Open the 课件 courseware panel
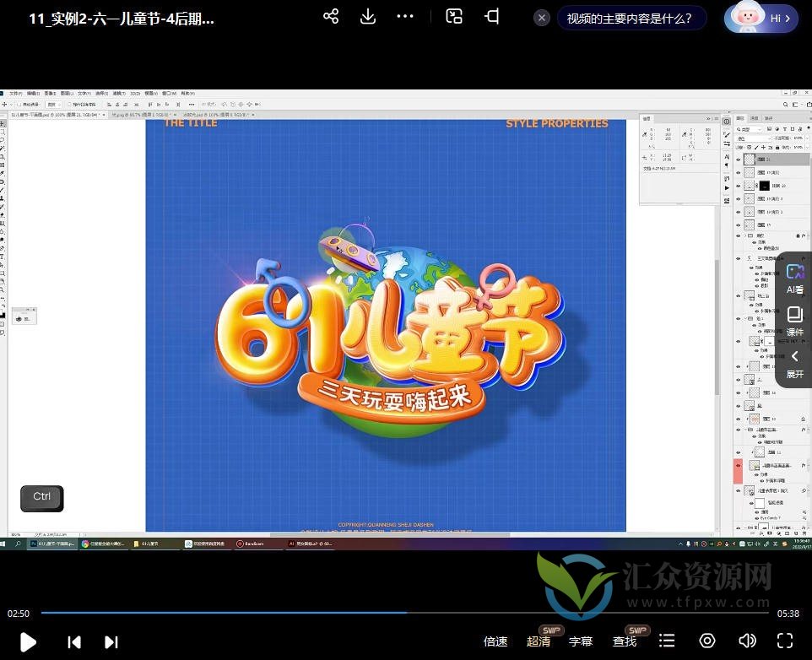Image resolution: width=812 pixels, height=660 pixels. pos(795,321)
